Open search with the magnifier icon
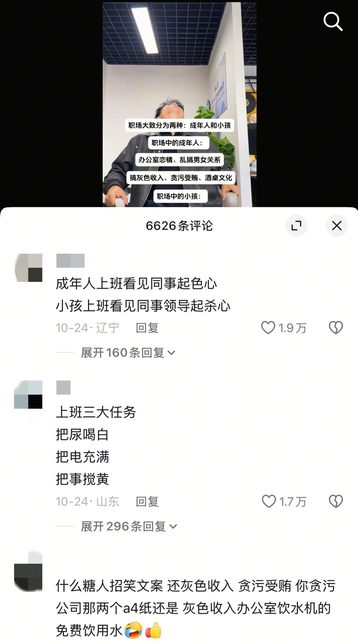The height and width of the screenshot is (644, 358). point(333,21)
